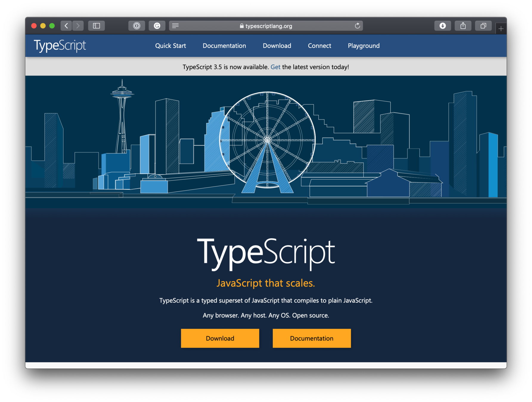Open Playground in the navigation bar

364,46
